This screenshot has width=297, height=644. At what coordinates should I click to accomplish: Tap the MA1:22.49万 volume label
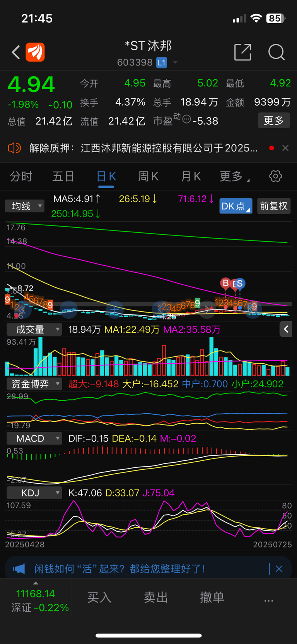(132, 330)
